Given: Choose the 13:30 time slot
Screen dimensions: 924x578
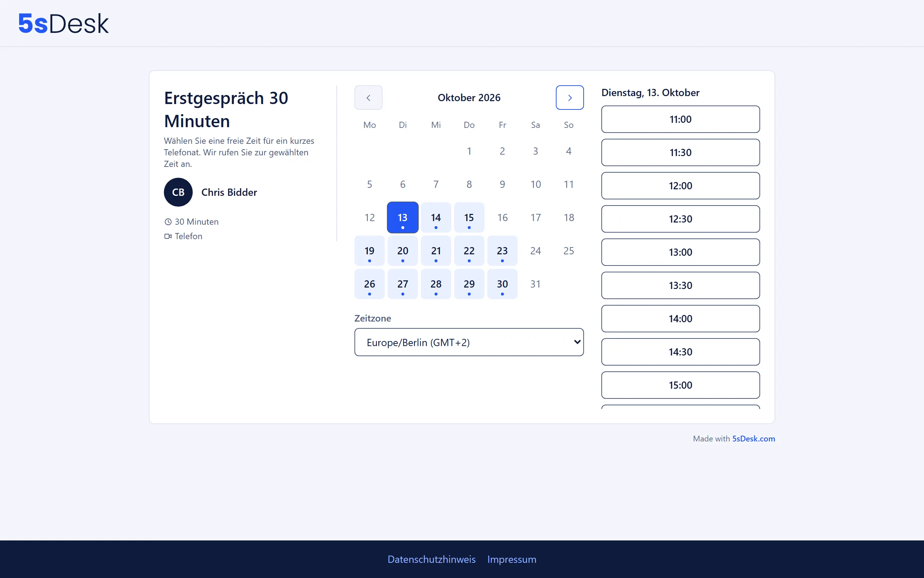Looking at the screenshot, I should [680, 285].
